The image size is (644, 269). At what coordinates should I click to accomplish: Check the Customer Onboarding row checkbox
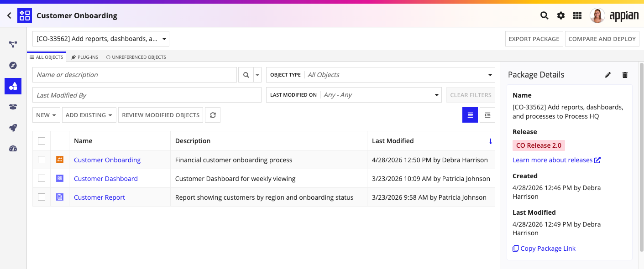coord(42,160)
